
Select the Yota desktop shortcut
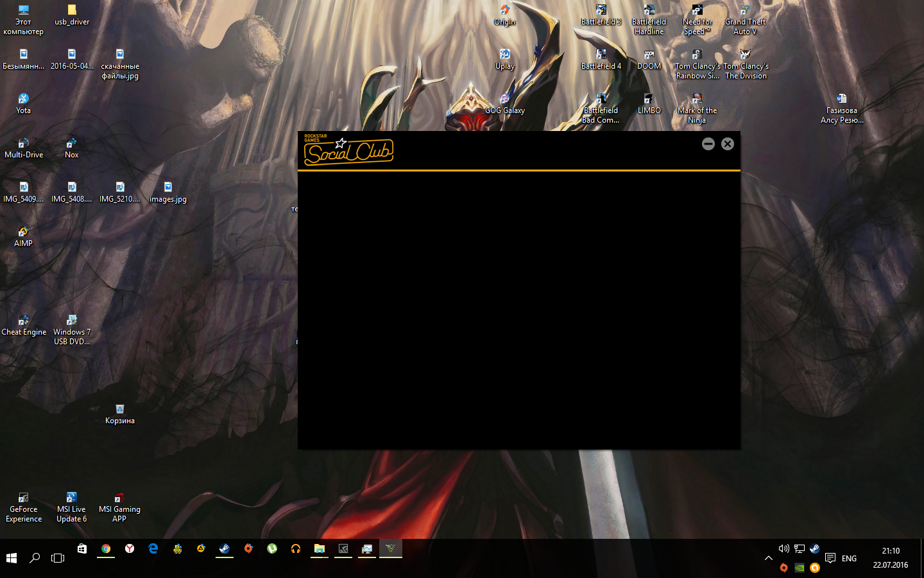[x=24, y=104]
